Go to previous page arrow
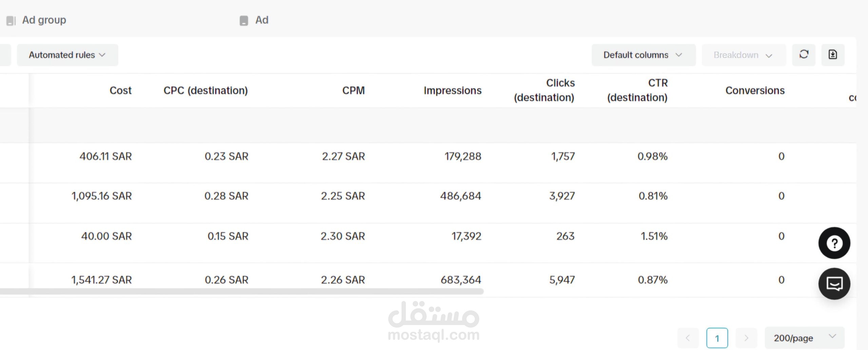This screenshot has width=868, height=350. (x=688, y=338)
